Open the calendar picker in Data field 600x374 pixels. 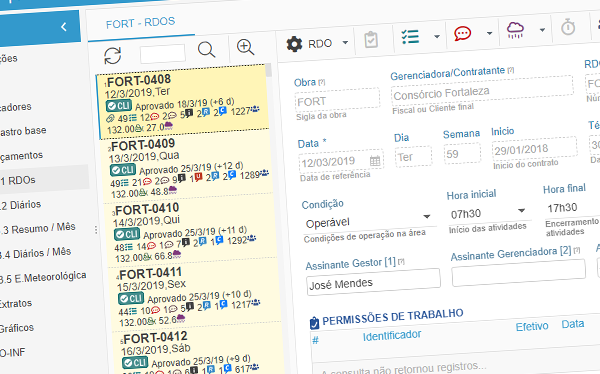(375, 161)
